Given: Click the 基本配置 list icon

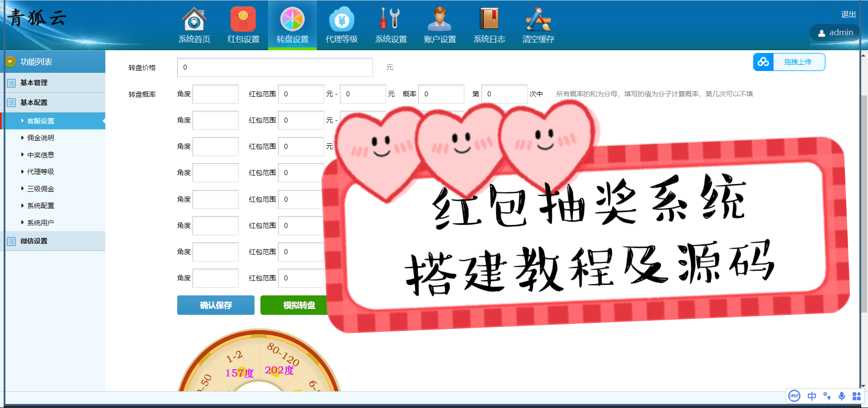Looking at the screenshot, I should [11, 103].
